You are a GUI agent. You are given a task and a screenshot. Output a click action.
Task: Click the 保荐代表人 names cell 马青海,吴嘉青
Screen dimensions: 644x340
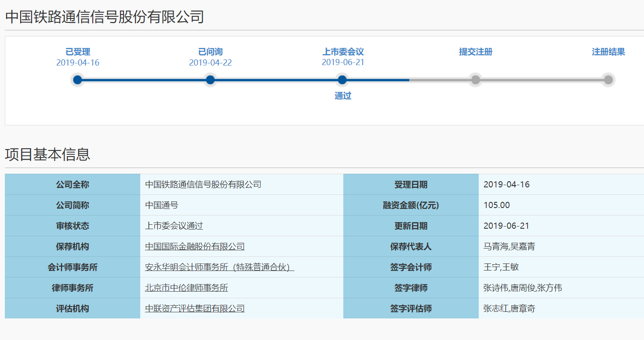click(509, 247)
